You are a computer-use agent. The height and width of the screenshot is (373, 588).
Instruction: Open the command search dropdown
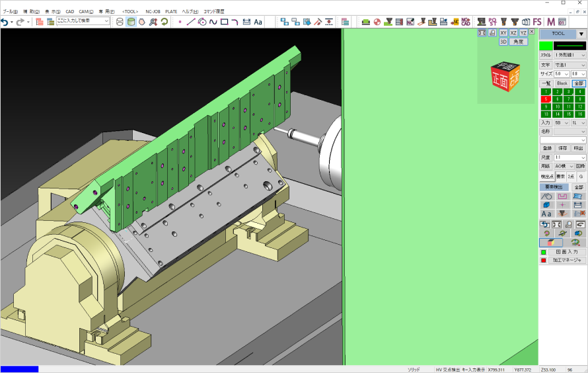(106, 22)
